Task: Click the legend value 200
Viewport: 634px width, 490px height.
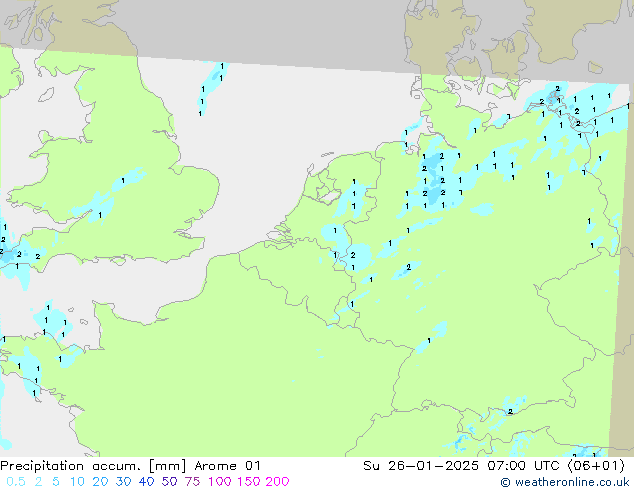Action: (277, 482)
